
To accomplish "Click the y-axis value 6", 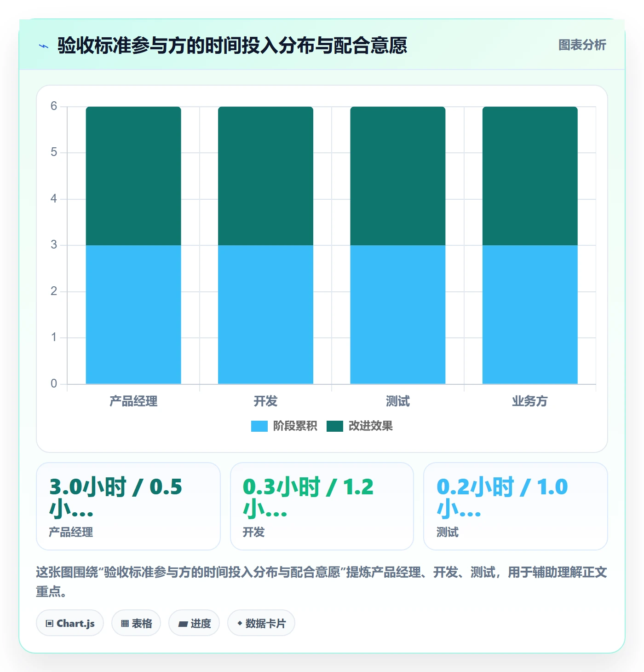I will [54, 106].
